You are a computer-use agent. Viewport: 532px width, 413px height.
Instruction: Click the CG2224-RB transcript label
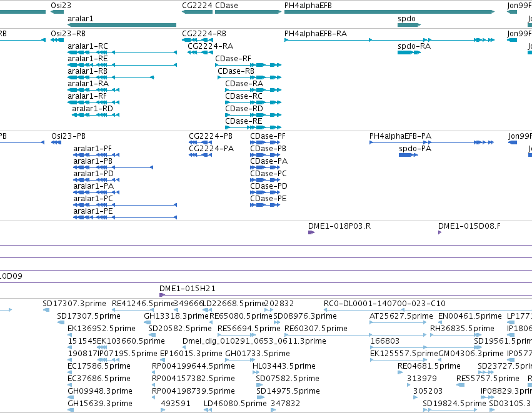click(204, 34)
